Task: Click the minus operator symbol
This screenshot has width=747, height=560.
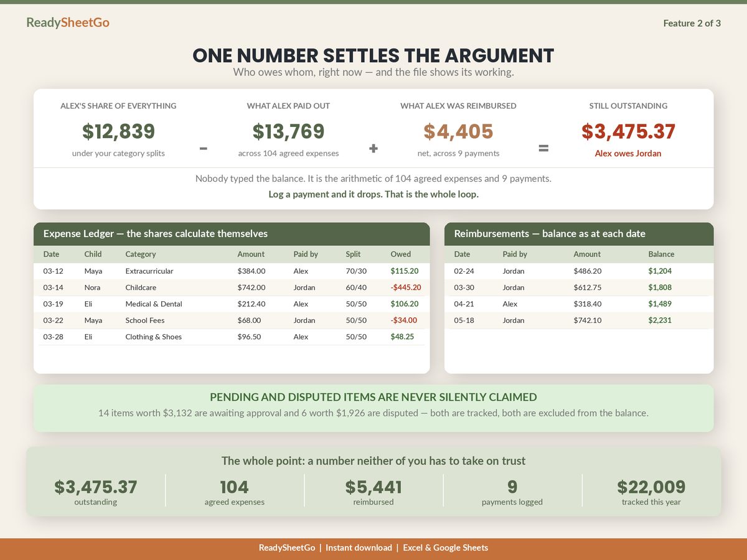Action: [204, 149]
